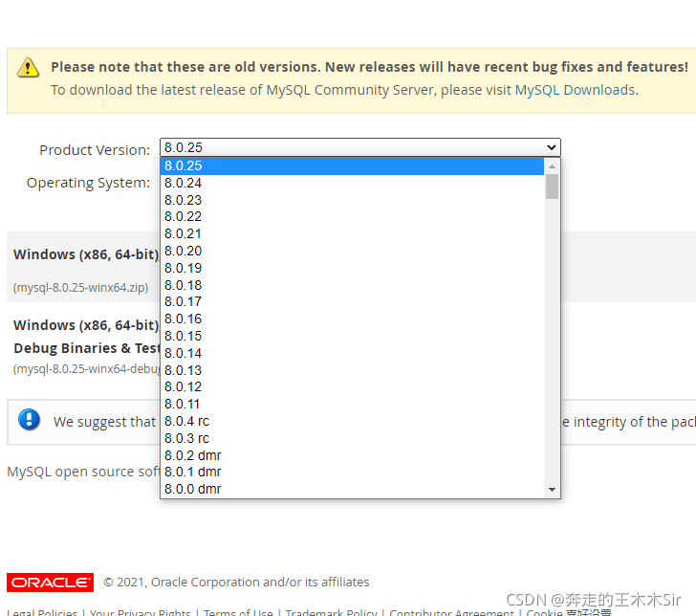Select version 8.0.24 in the list
This screenshot has width=696, height=616.
coord(352,183)
